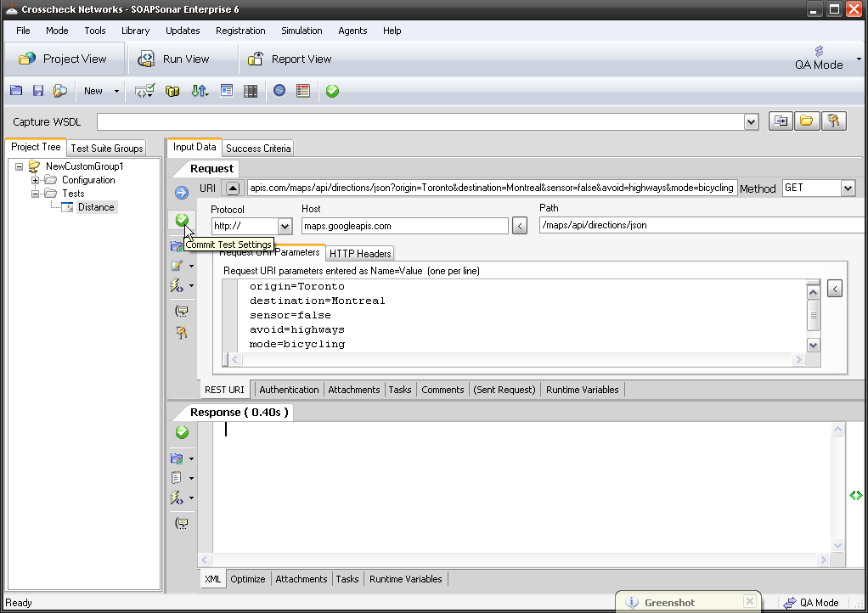Click the comment bubble icon in request sidebar
Viewport: 868px width, 613px height.
coord(182,311)
